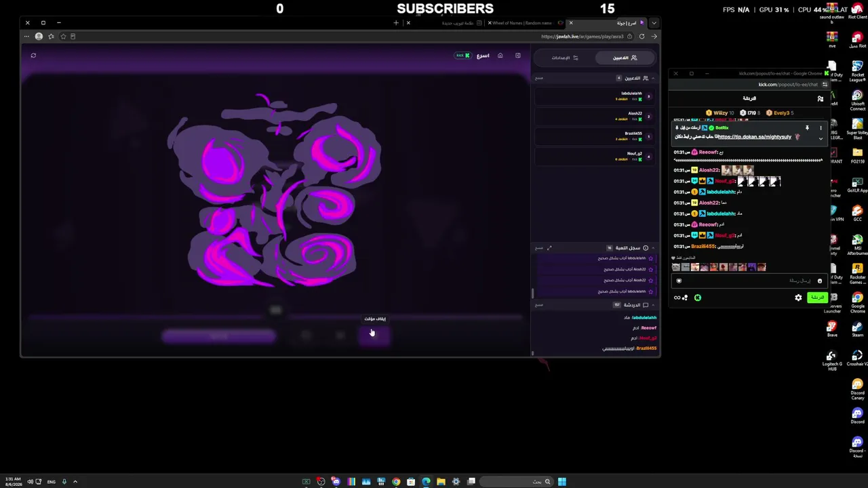
Task: Expand the game log panel
Action: [x=549, y=248]
